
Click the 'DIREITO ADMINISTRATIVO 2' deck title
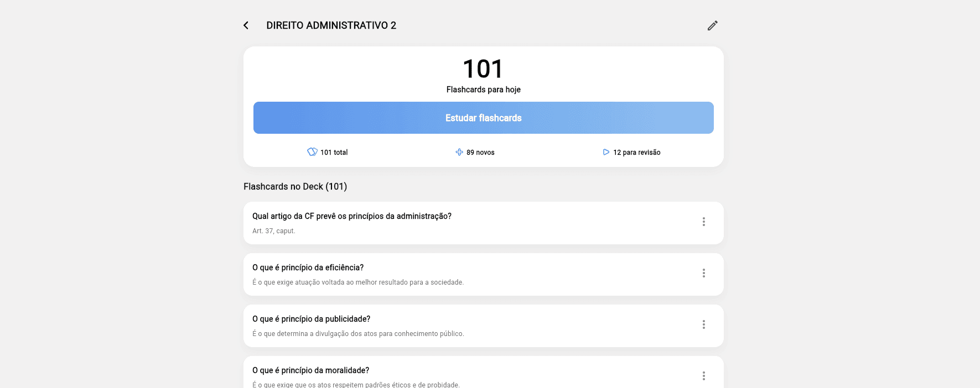point(331,25)
